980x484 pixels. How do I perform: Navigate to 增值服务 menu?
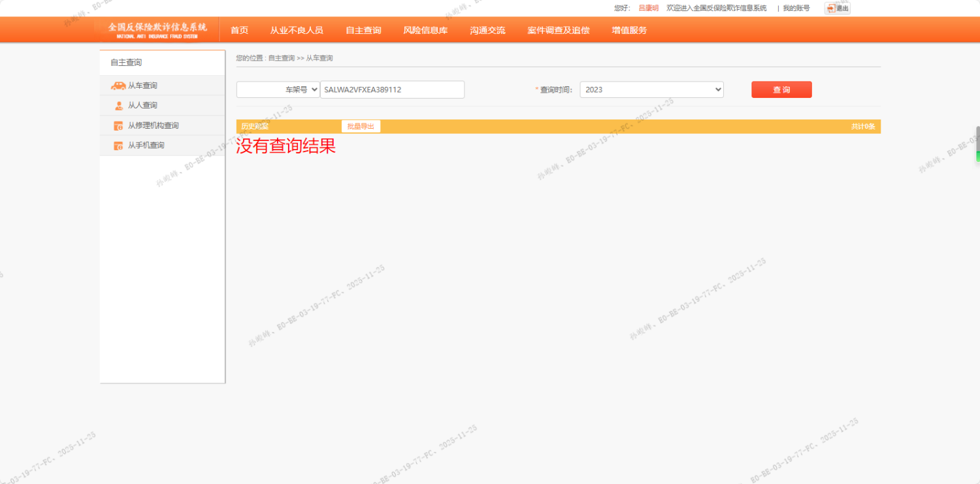tap(629, 30)
